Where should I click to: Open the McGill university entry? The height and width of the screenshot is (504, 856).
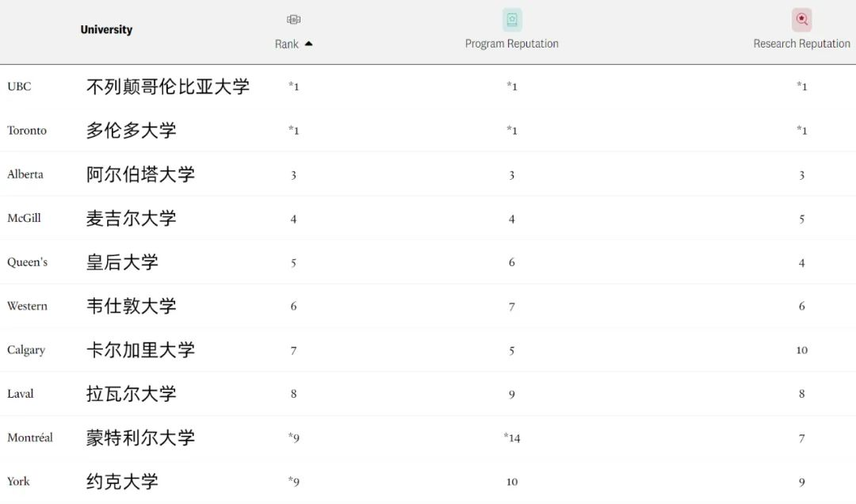[x=24, y=218]
